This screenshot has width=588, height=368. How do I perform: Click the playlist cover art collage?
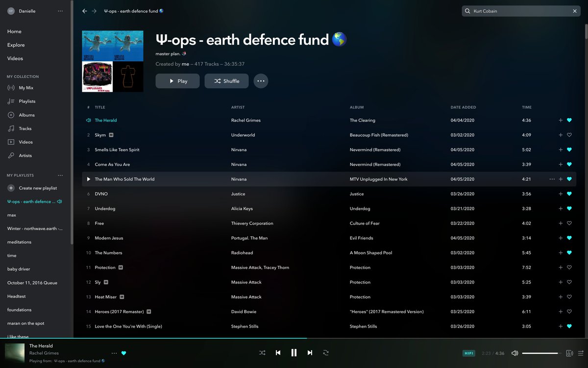pyautogui.click(x=113, y=61)
